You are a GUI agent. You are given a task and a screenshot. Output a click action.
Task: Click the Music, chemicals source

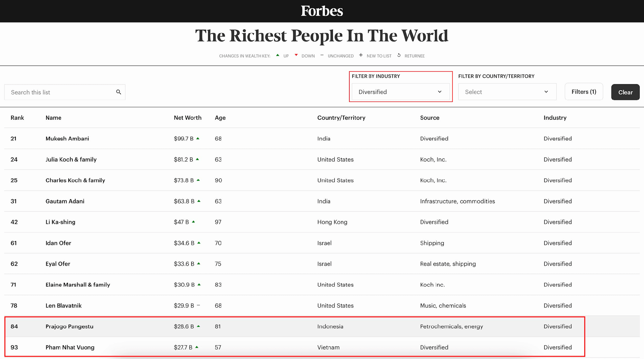pyautogui.click(x=443, y=306)
